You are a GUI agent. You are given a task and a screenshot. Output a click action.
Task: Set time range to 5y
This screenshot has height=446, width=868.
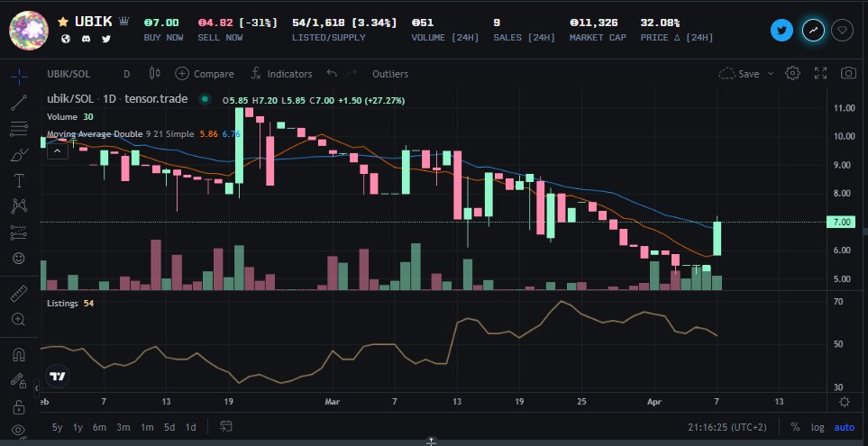click(57, 427)
